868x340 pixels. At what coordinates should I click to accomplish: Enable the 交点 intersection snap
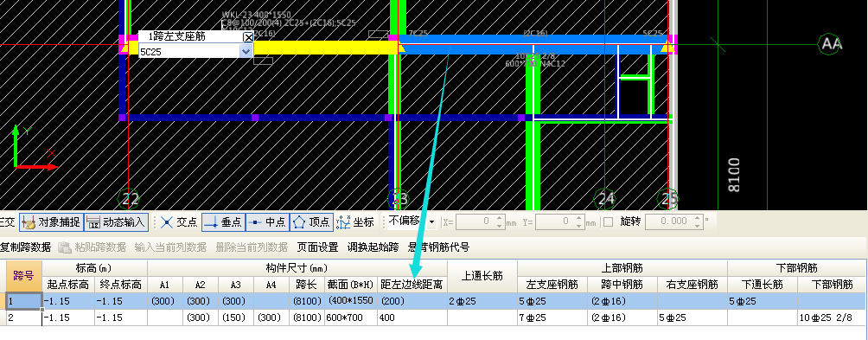[178, 222]
